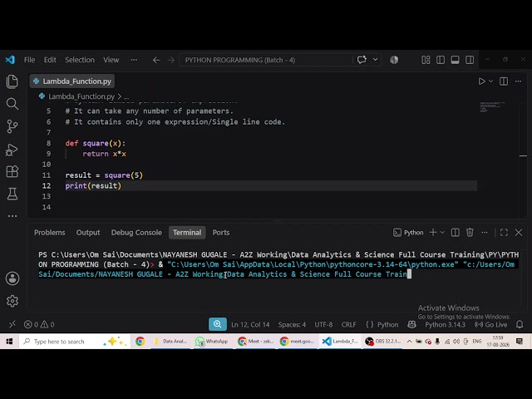Switch to the Output tab
Image resolution: width=532 pixels, height=399 pixels.
(88, 233)
